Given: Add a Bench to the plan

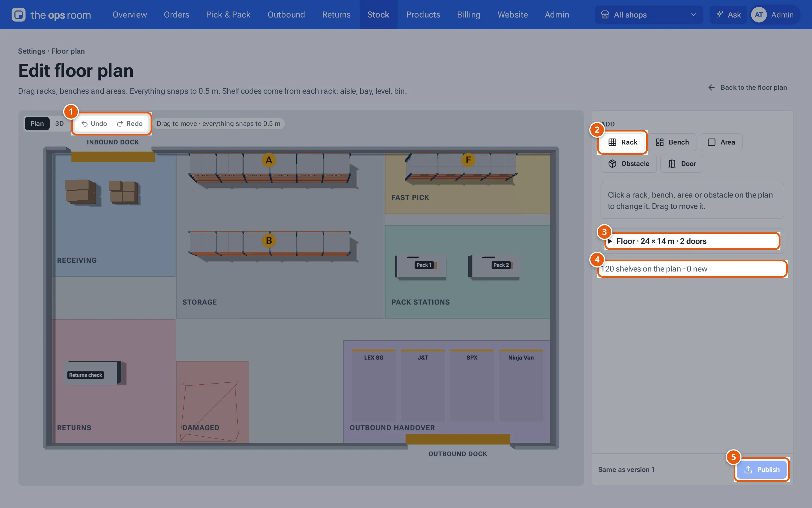Looking at the screenshot, I should click(672, 142).
